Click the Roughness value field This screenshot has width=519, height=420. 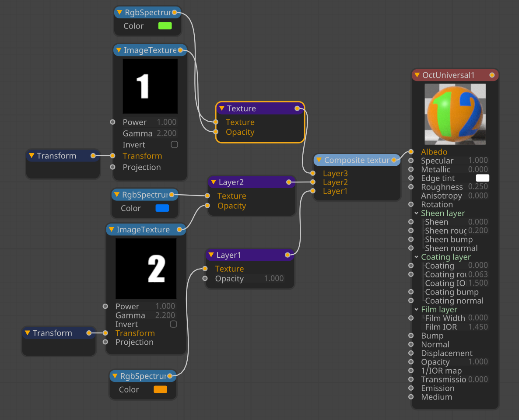477,187
